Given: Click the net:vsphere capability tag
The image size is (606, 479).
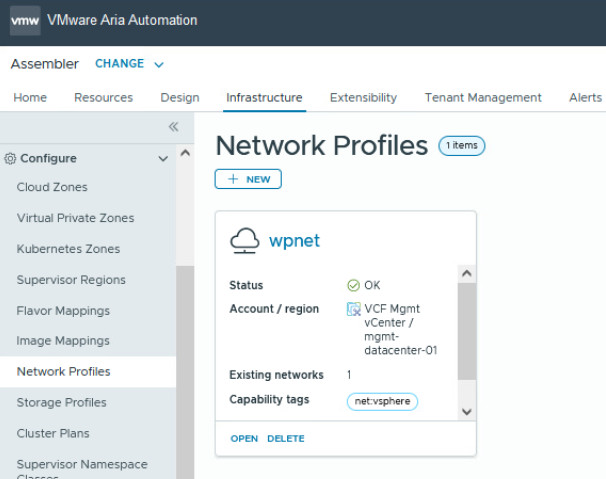Looking at the screenshot, I should click(x=382, y=401).
